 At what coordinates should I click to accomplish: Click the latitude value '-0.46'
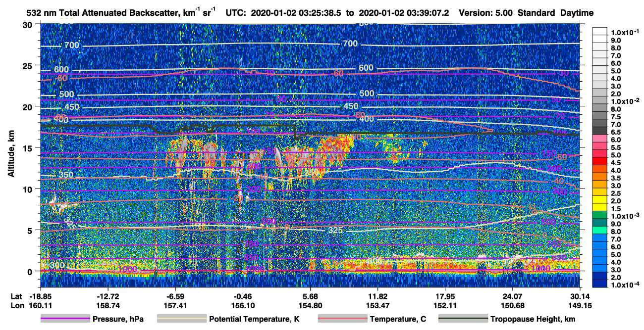point(243,296)
